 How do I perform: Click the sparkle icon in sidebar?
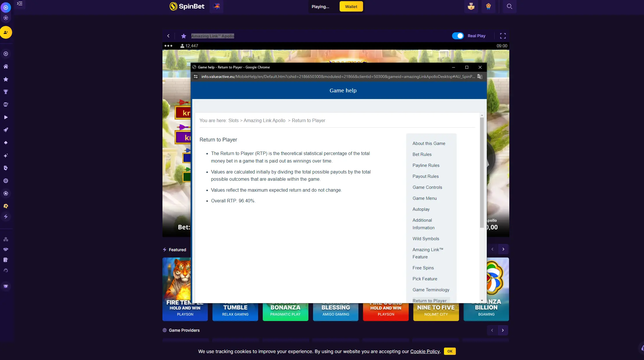point(6,156)
